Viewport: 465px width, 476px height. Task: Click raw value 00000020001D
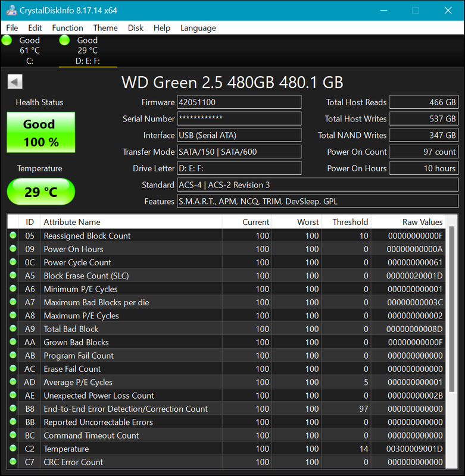pyautogui.click(x=414, y=275)
